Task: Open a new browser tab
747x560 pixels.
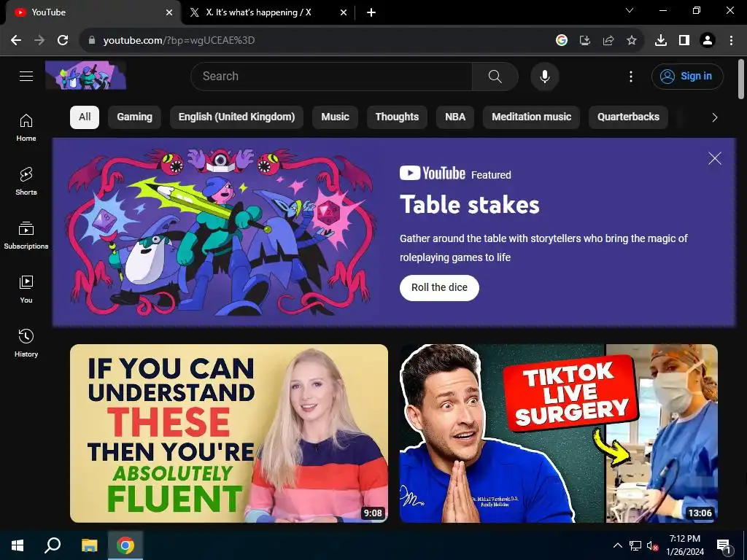Action: [x=371, y=13]
